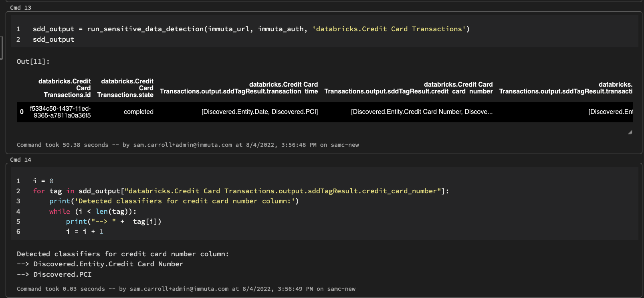Click the 'i = i + 1' code line
The height and width of the screenshot is (298, 644).
point(85,231)
